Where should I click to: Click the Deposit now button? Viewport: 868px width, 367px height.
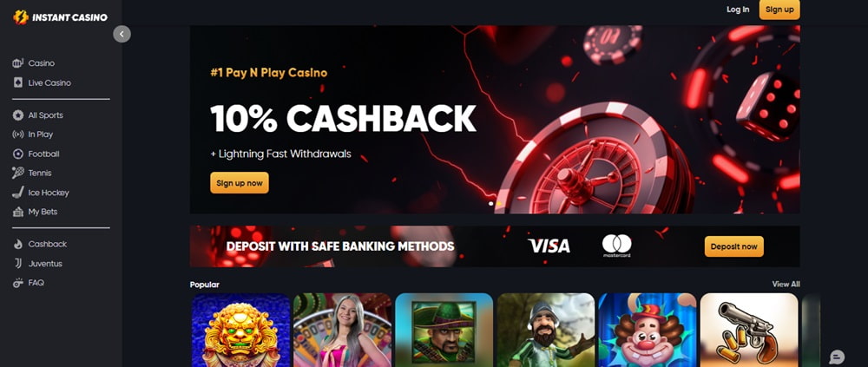[x=734, y=246]
